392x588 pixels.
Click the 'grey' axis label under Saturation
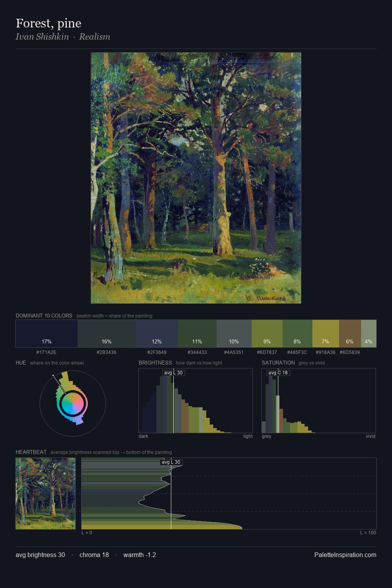tap(267, 436)
